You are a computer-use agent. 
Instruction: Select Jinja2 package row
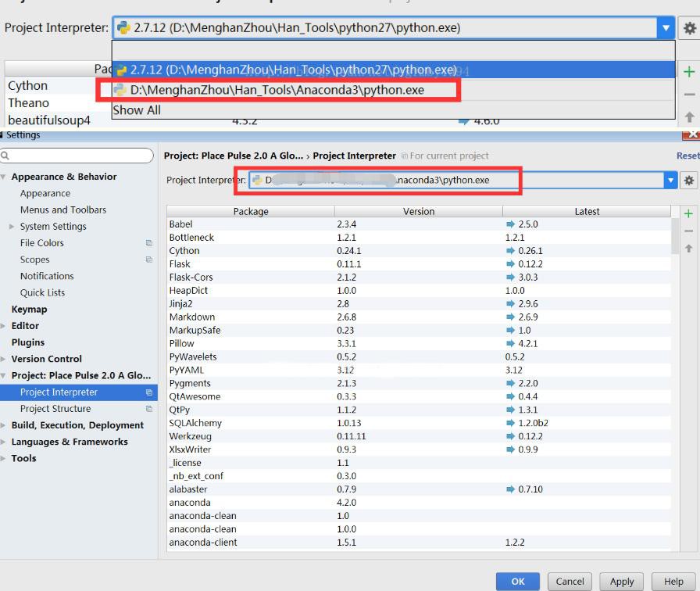[x=419, y=304]
